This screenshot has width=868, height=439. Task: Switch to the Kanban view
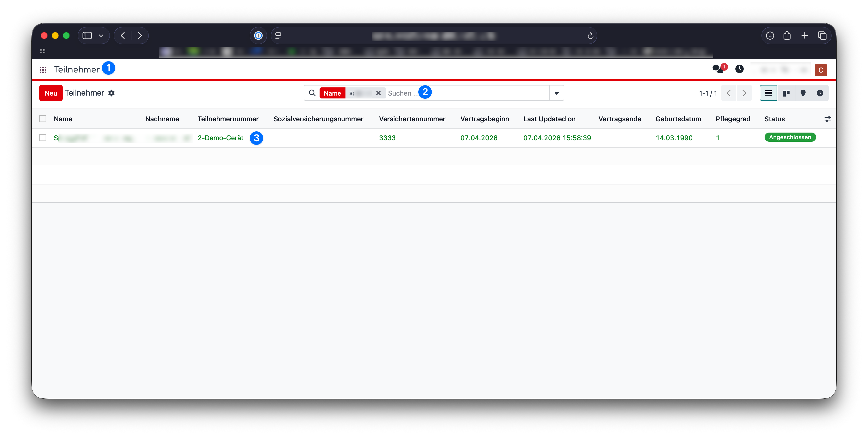[786, 93]
